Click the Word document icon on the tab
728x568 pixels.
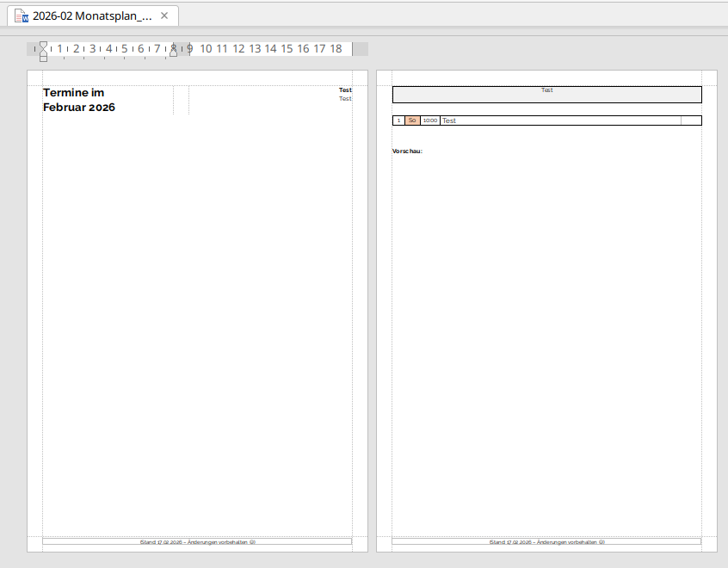pyautogui.click(x=22, y=15)
